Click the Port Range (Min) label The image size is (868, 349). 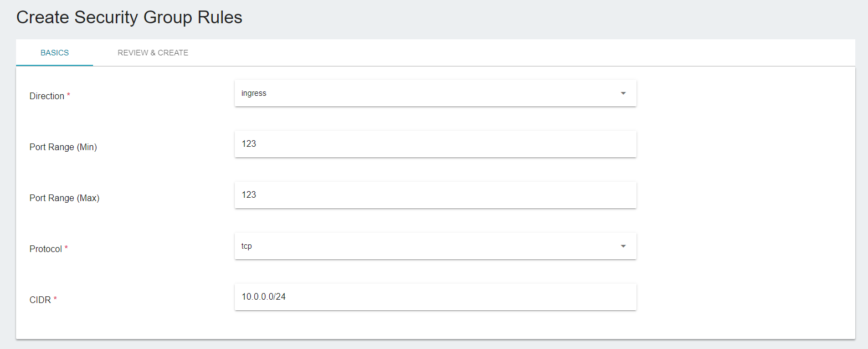(x=63, y=147)
